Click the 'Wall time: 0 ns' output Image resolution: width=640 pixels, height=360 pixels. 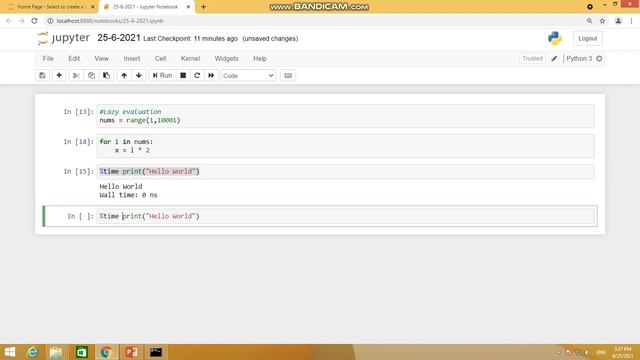[x=128, y=195]
